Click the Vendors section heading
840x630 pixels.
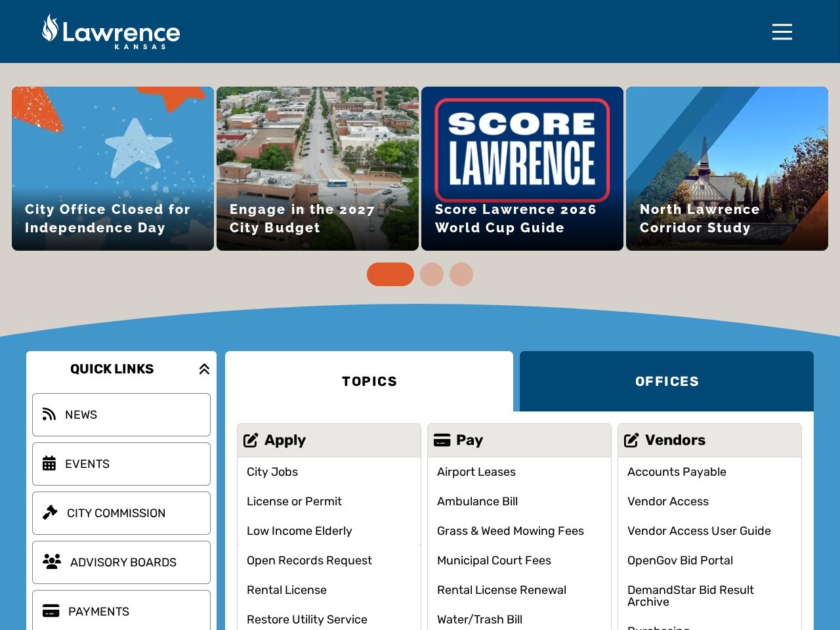point(675,440)
